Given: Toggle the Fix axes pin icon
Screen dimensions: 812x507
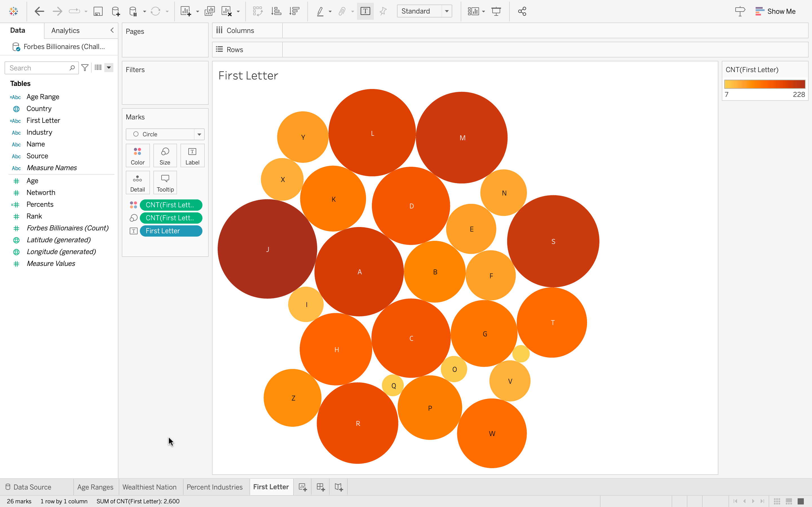Looking at the screenshot, I should point(383,11).
